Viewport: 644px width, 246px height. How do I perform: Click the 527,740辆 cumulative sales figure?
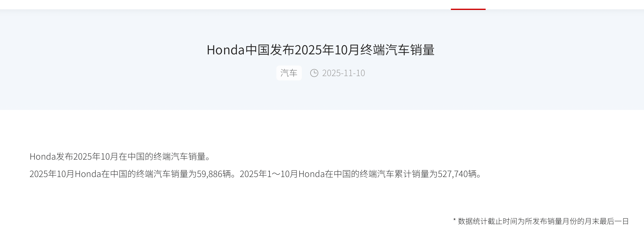457,174
